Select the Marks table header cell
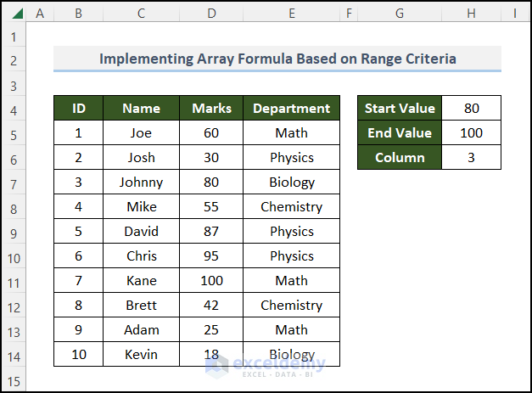Screen dimensions: 532x393 [211, 109]
